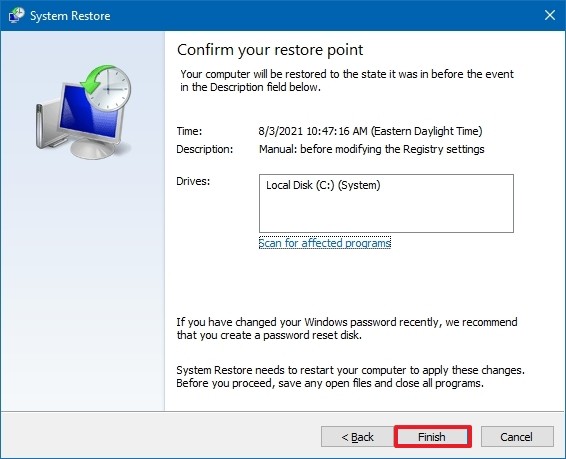The image size is (566, 459).
Task: Click the Manual: before modifying Registry description
Action: (371, 149)
